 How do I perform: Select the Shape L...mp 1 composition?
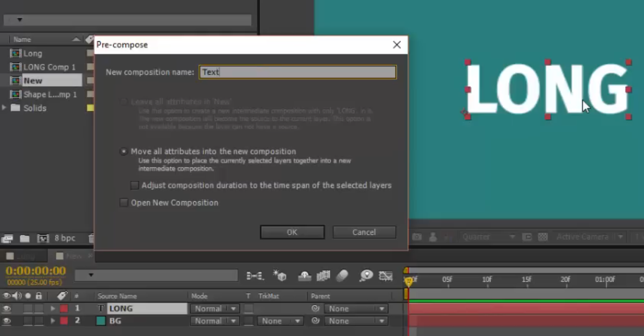point(50,94)
